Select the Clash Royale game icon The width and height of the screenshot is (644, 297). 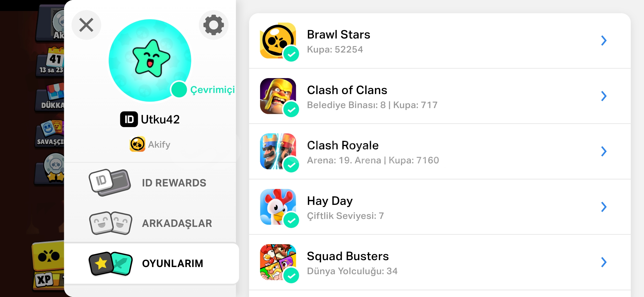(x=278, y=151)
